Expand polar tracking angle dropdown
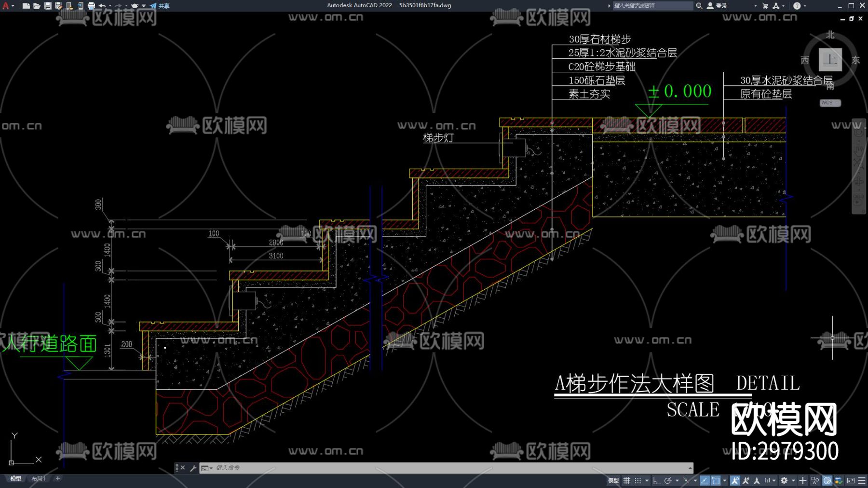 [677, 480]
